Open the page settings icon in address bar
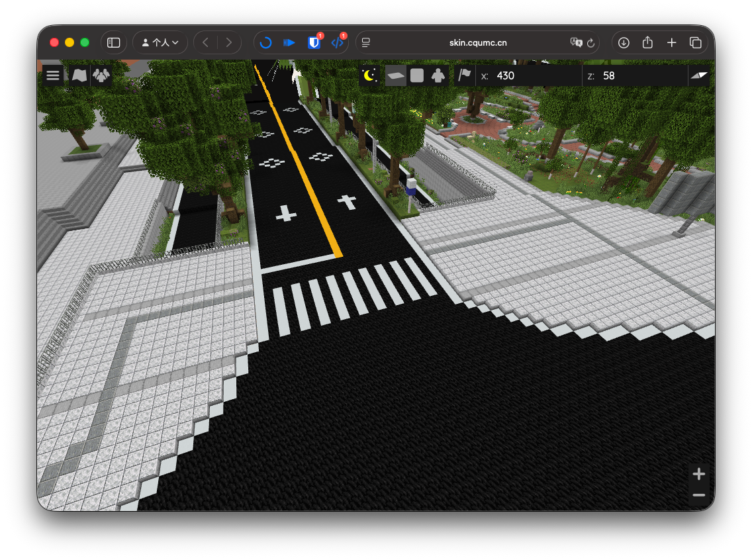Viewport: 752px width, 560px height. pyautogui.click(x=366, y=42)
